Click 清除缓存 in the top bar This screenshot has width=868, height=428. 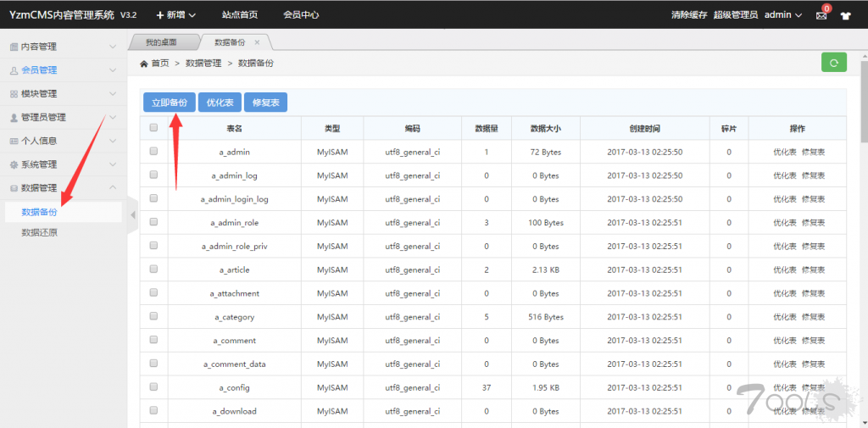click(689, 15)
